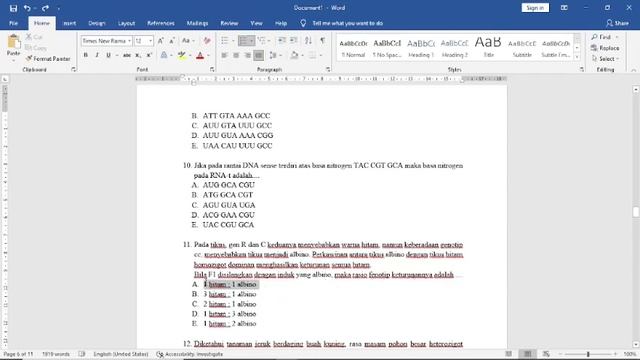The image size is (640, 360).
Task: Click the text highlight color button
Action: coord(182,55)
